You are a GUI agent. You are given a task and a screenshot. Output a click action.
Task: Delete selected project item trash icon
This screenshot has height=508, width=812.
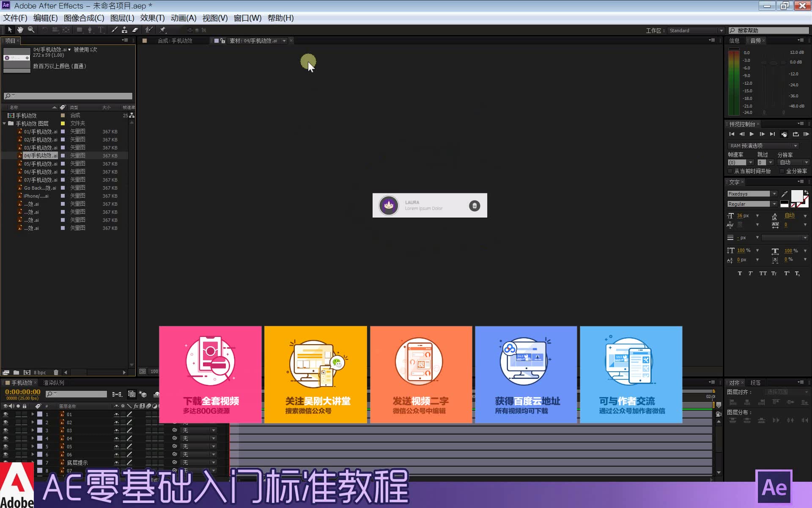click(x=56, y=373)
